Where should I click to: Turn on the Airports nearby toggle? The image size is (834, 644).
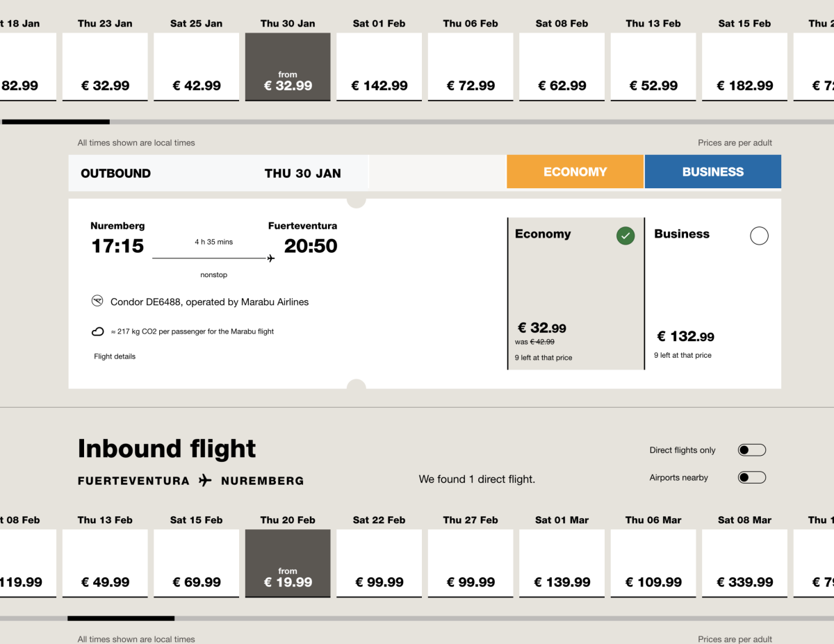click(751, 477)
